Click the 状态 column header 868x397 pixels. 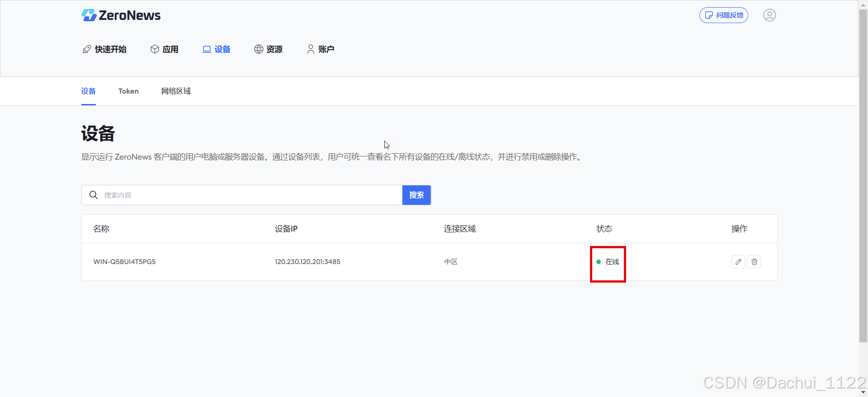point(604,229)
